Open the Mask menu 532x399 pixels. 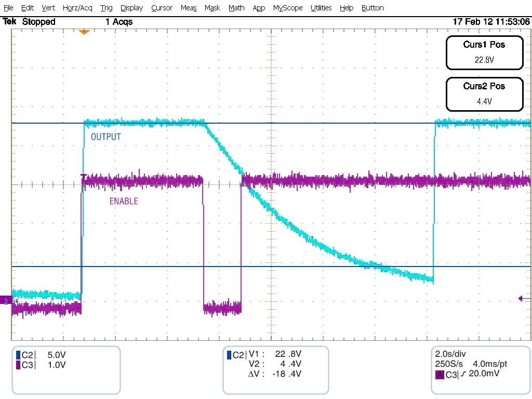[x=212, y=8]
